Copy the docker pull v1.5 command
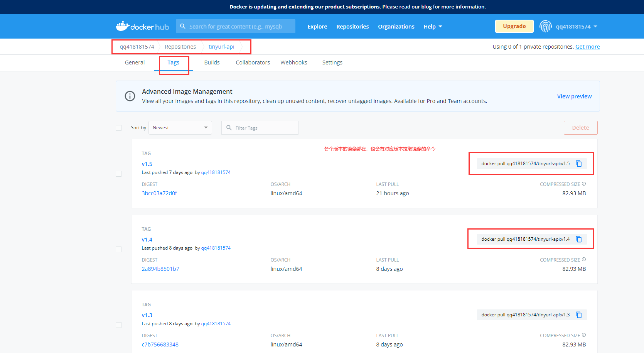This screenshot has width=644, height=353. pos(579,164)
